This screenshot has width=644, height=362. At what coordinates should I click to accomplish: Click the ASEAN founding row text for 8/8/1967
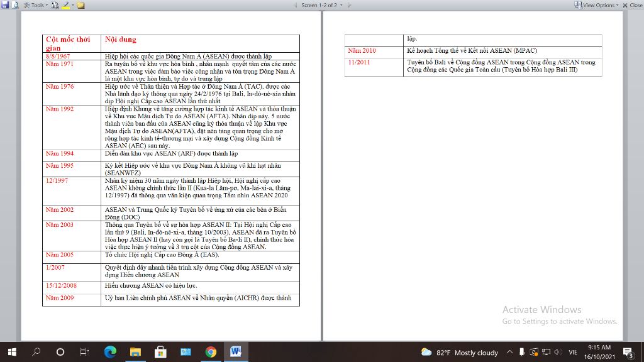pos(188,56)
